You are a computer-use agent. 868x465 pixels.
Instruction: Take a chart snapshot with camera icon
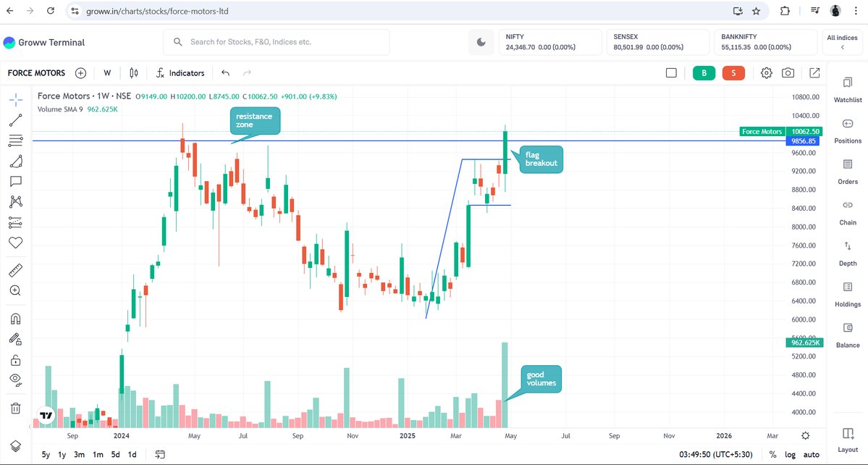(x=788, y=73)
